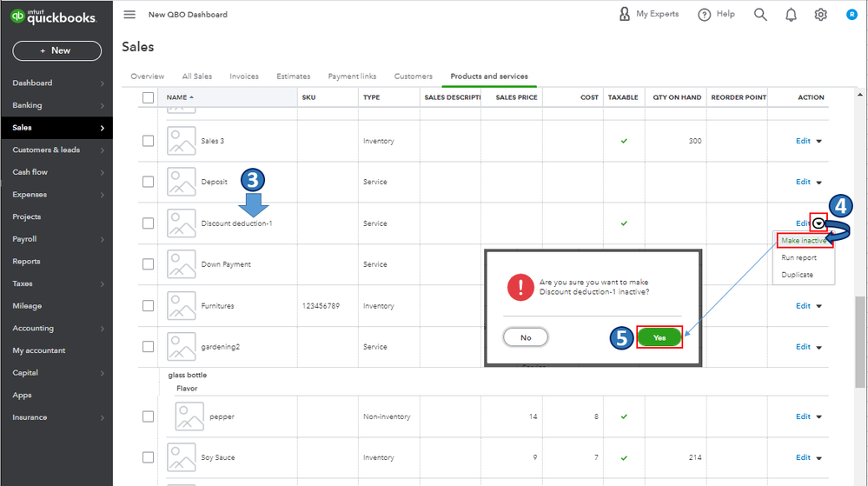This screenshot has height=486, width=868.
Task: Click the No button in dialog
Action: (x=526, y=337)
